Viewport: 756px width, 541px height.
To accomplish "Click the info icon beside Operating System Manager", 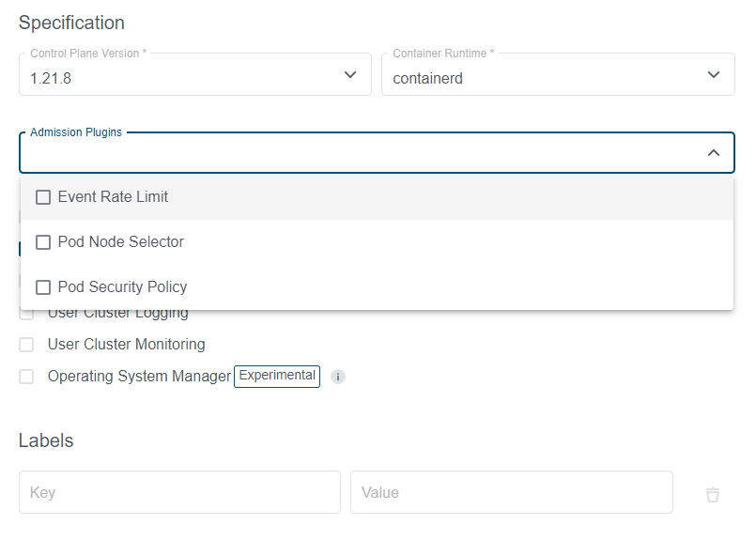I will pos(337,377).
